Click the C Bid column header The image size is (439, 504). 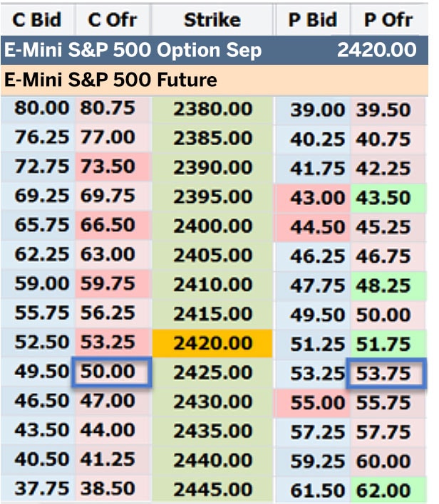(x=38, y=19)
